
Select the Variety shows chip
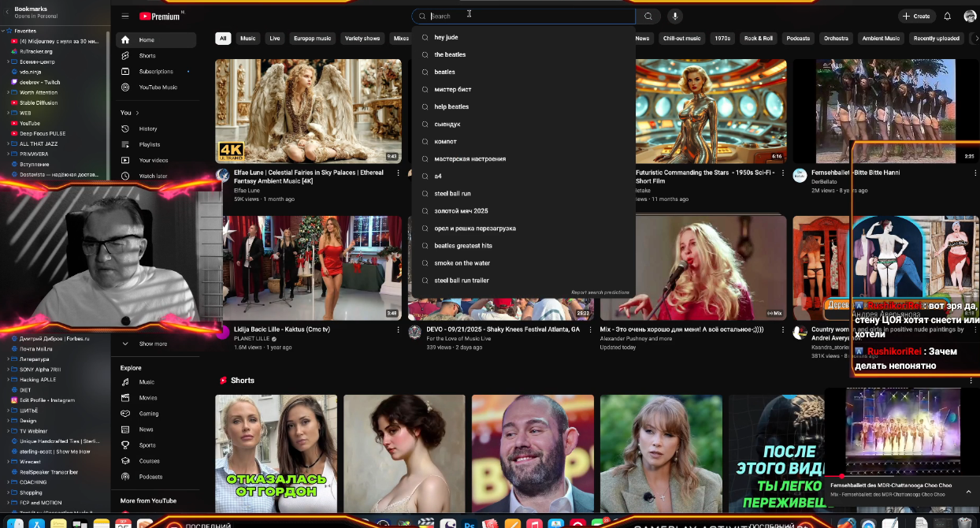362,39
